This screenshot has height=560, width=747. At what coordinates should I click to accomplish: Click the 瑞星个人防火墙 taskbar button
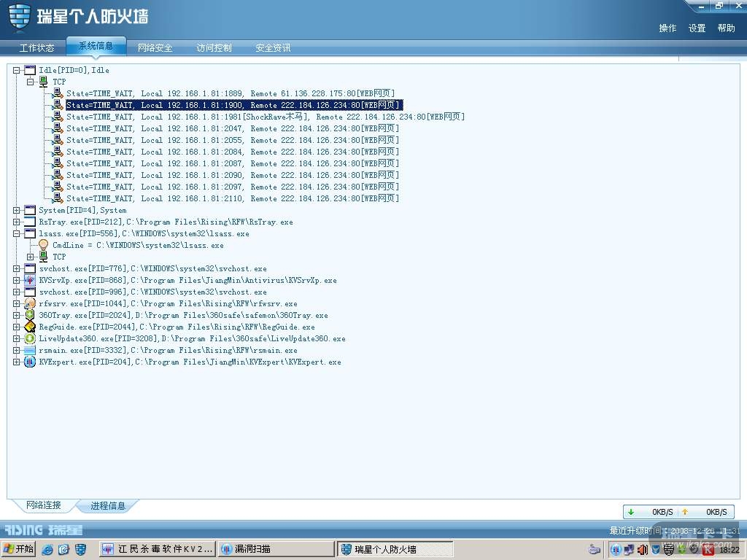point(395,550)
